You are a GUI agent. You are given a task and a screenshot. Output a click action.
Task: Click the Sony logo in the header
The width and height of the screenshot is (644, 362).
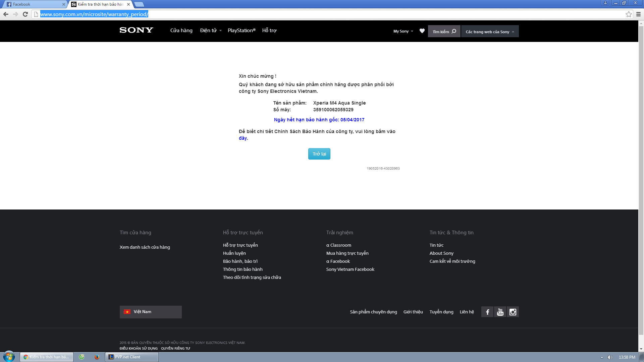point(136,30)
